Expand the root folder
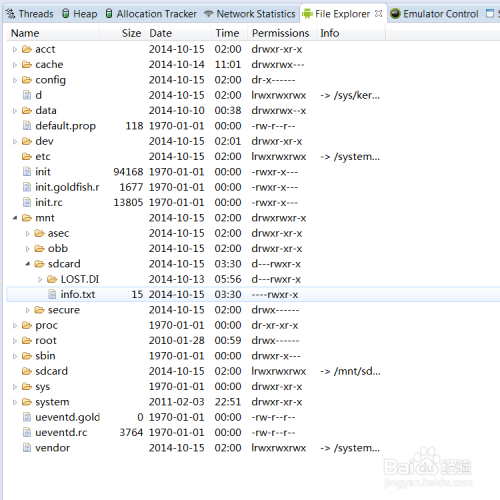The width and height of the screenshot is (500, 500). pyautogui.click(x=15, y=341)
